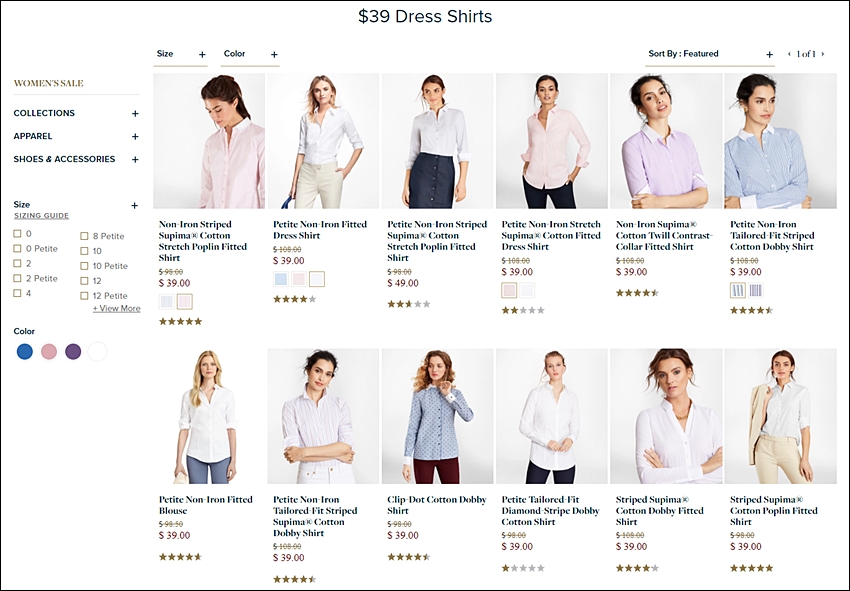Click star rating of Petite Non-Iron Fitted Blouse
This screenshot has width=850, height=591.
(x=181, y=557)
